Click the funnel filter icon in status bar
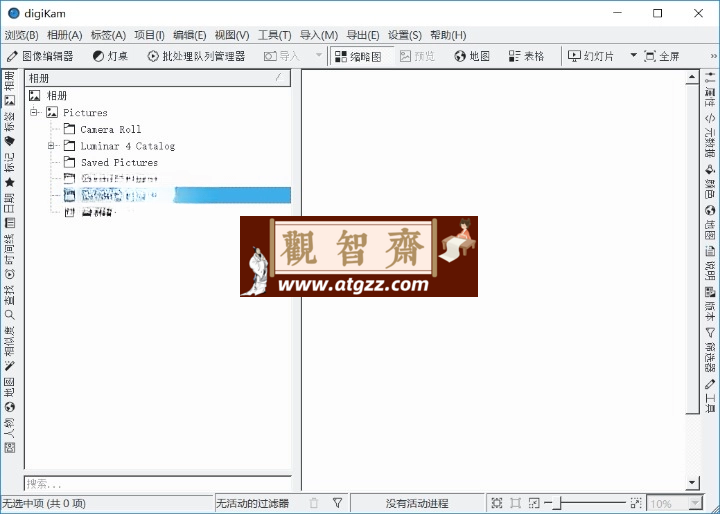Viewport: 720px width, 514px height. click(x=338, y=503)
